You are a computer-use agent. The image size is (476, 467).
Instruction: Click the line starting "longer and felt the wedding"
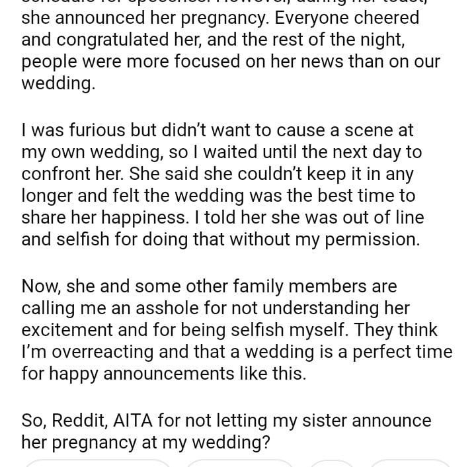click(x=218, y=196)
